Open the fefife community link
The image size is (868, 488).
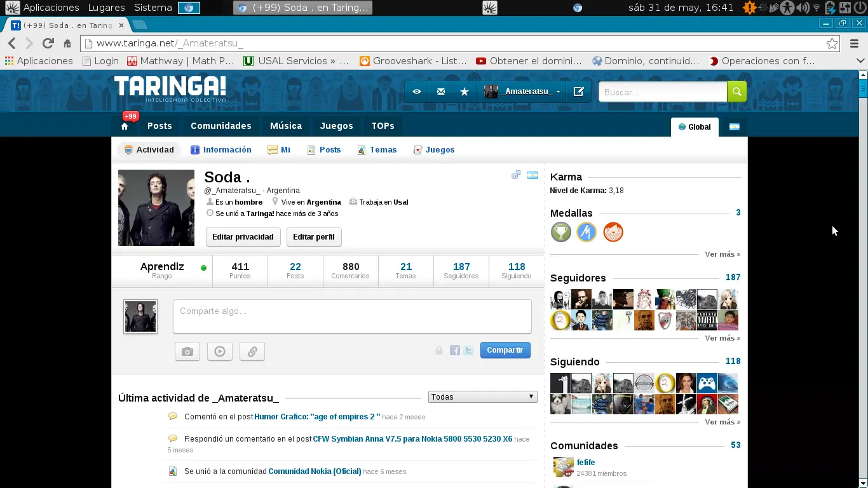pos(586,463)
